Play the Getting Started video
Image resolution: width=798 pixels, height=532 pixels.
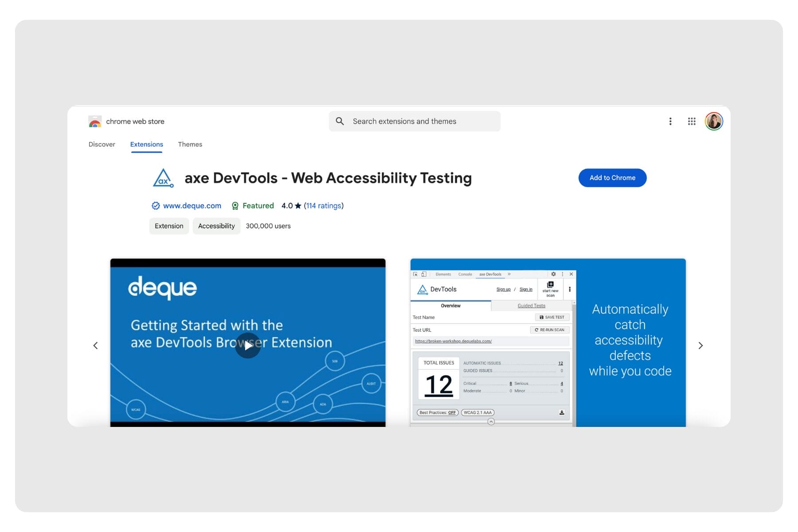click(x=248, y=345)
